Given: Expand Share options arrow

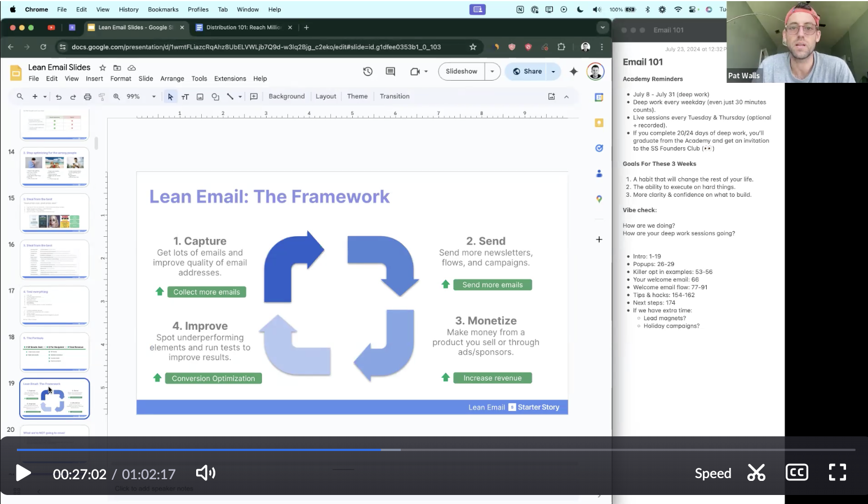Looking at the screenshot, I should (x=553, y=72).
